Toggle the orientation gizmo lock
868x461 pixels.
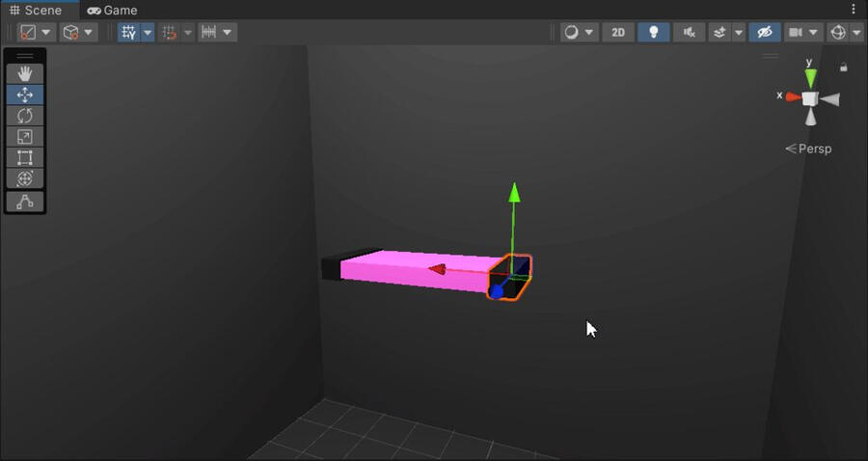point(844,68)
